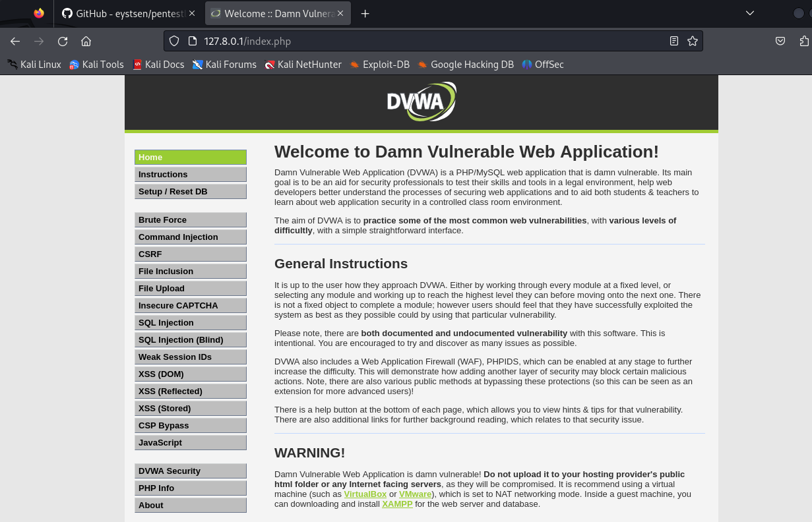This screenshot has height=522, width=812.
Task: Click the Welcome to Damn Vulnerable Web Application heading
Action: [x=466, y=152]
